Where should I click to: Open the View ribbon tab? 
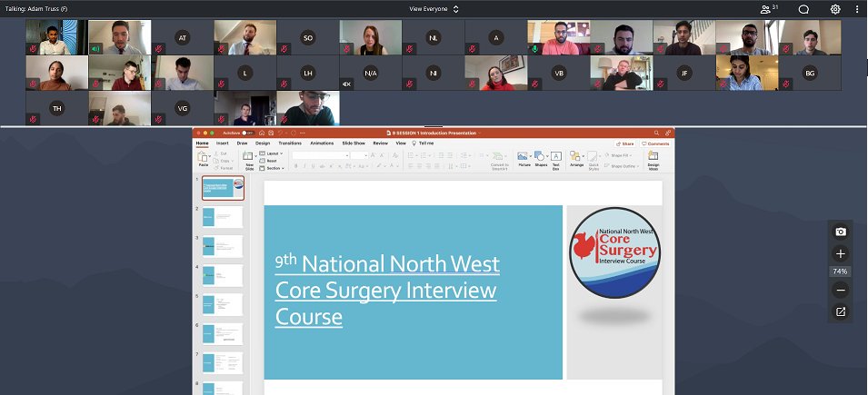[x=401, y=143]
